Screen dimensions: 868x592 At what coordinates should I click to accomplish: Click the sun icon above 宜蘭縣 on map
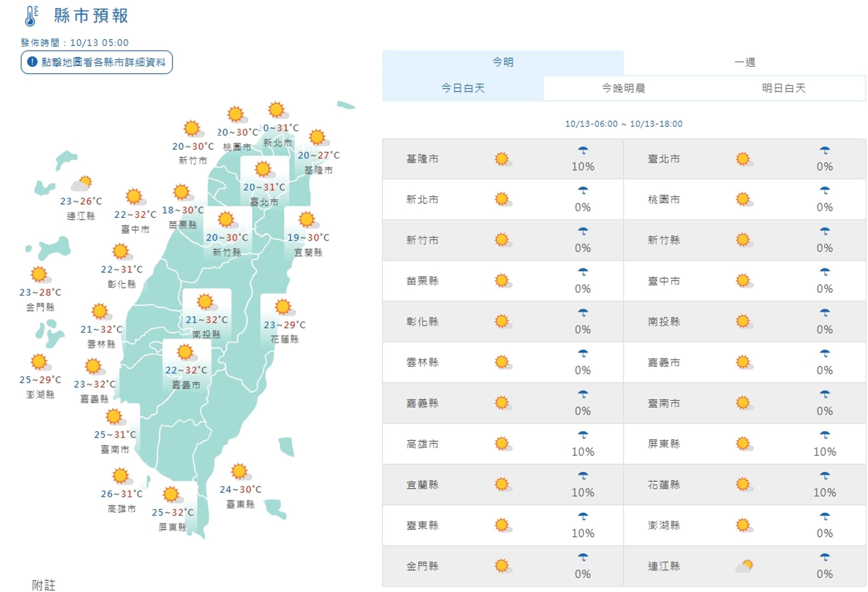(309, 220)
